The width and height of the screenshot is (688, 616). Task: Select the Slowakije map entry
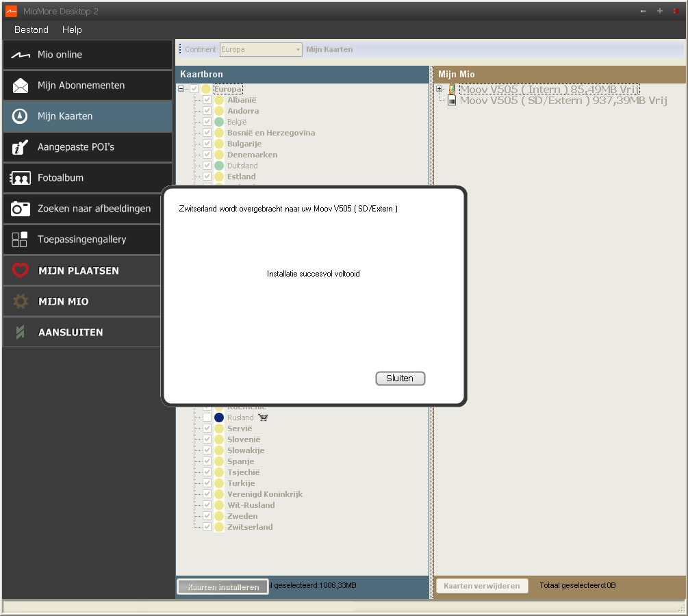246,450
